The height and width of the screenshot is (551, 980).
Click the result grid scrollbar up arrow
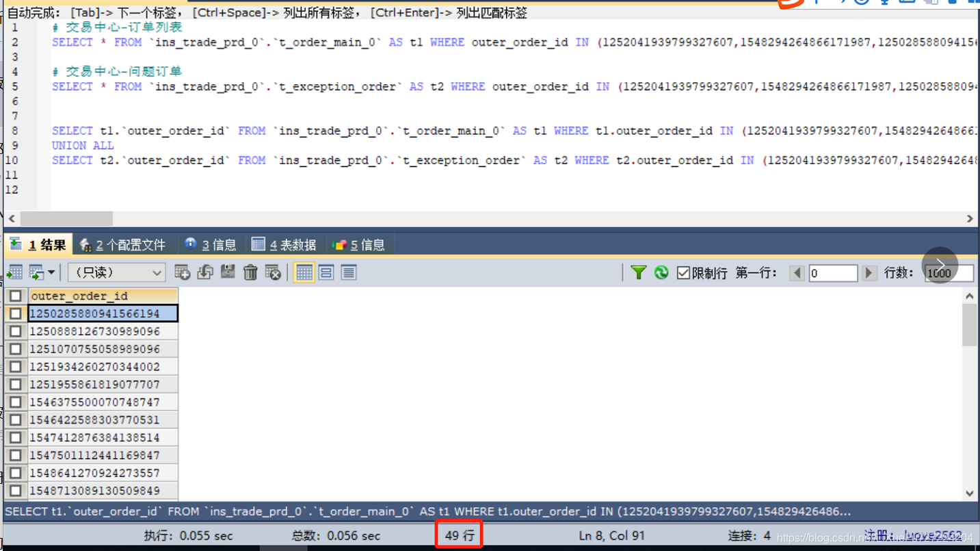click(969, 296)
